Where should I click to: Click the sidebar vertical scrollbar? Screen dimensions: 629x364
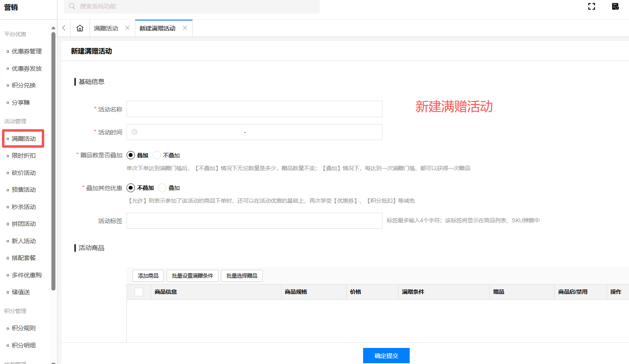click(x=53, y=161)
